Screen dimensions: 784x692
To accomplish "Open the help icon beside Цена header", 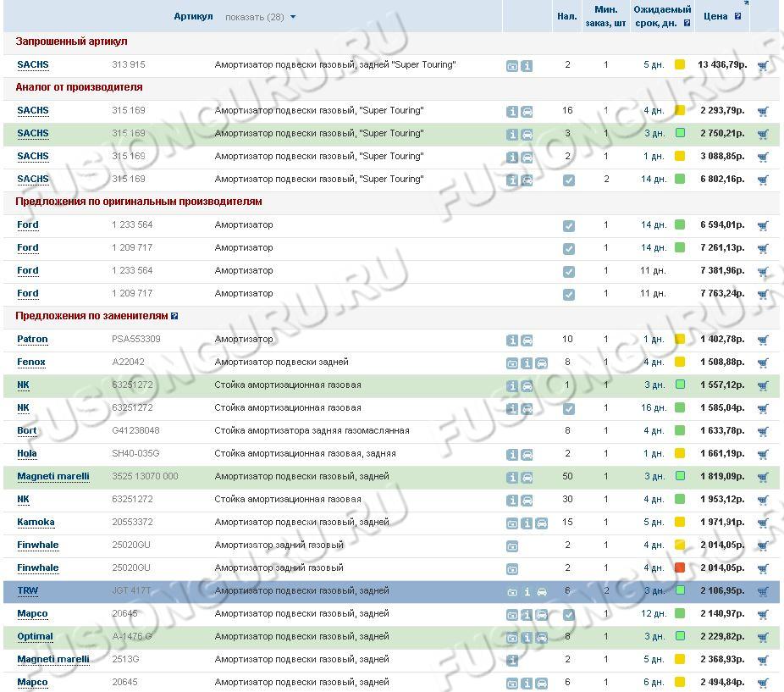I will point(737,16).
